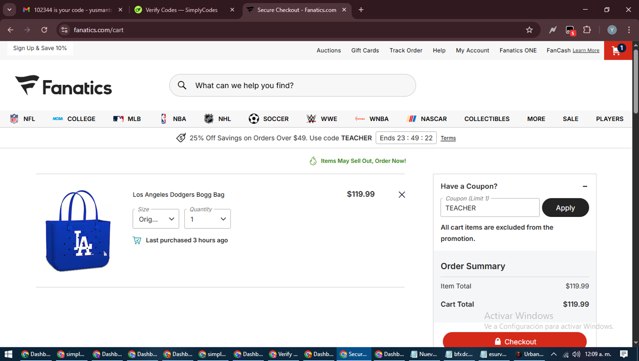Viewport: 639px width, 361px height.
Task: Open the Size dropdown
Action: [156, 219]
